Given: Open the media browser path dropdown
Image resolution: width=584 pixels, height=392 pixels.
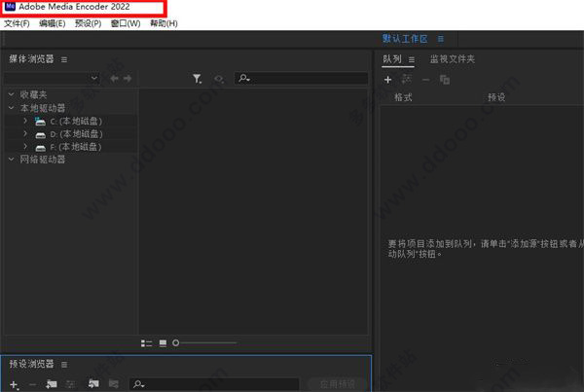Looking at the screenshot, I should click(52, 78).
